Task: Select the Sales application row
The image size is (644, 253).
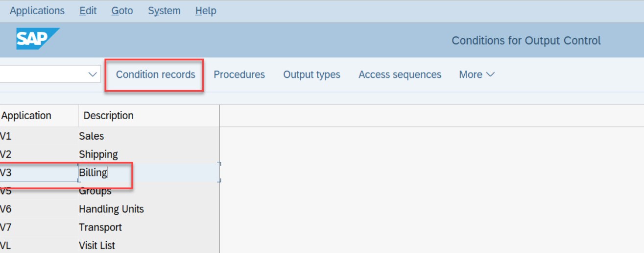Action: point(110,136)
